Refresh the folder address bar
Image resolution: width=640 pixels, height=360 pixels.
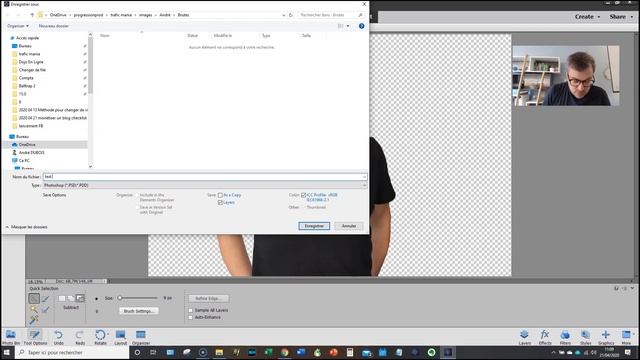tap(291, 15)
